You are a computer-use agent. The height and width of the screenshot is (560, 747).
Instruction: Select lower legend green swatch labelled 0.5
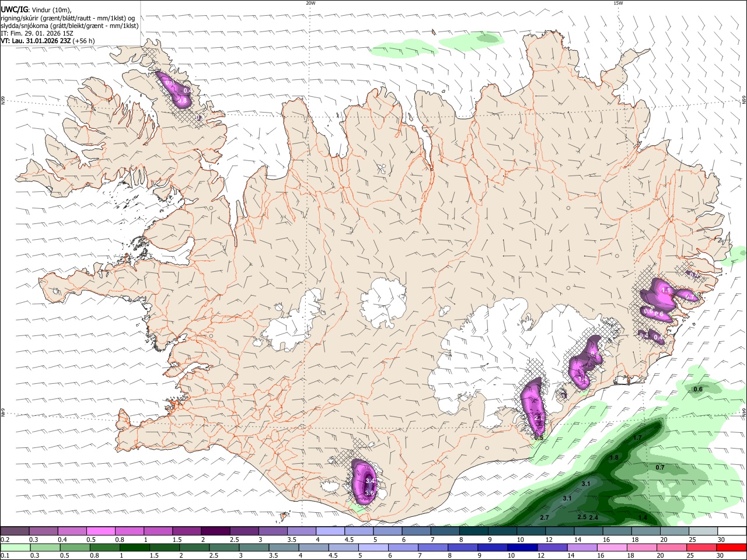click(x=75, y=547)
